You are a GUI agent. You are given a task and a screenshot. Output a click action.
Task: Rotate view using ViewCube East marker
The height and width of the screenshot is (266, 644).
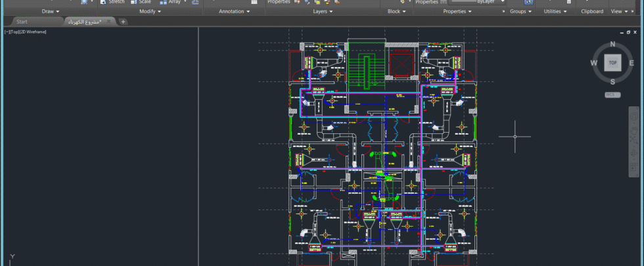coord(631,63)
